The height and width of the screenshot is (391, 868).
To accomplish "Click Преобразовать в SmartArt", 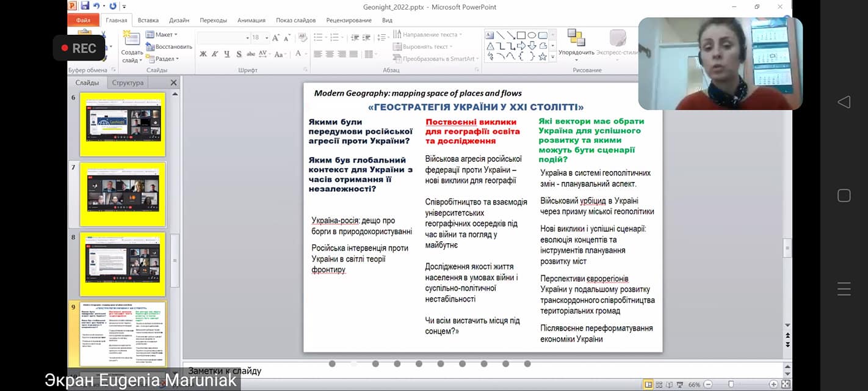I will [436, 59].
